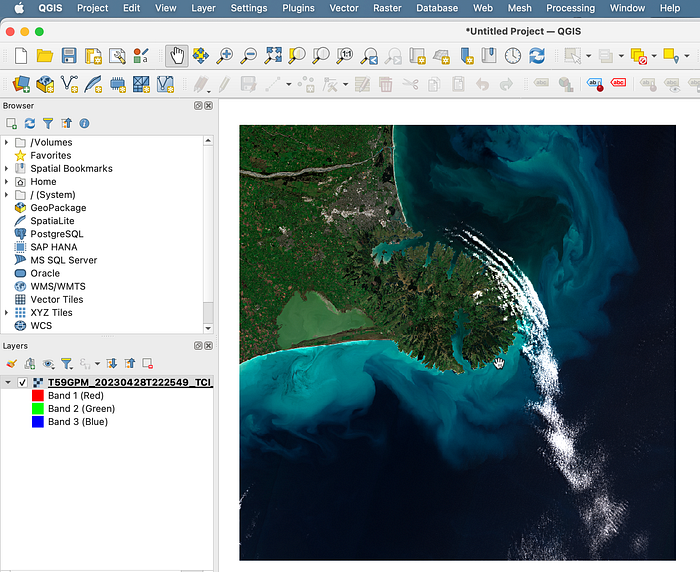Open Layer Styling panel paintbrush icon
700x572 pixels.
click(12, 364)
